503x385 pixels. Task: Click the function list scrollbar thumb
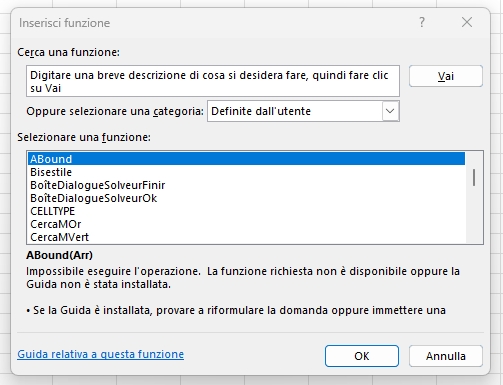(x=474, y=177)
